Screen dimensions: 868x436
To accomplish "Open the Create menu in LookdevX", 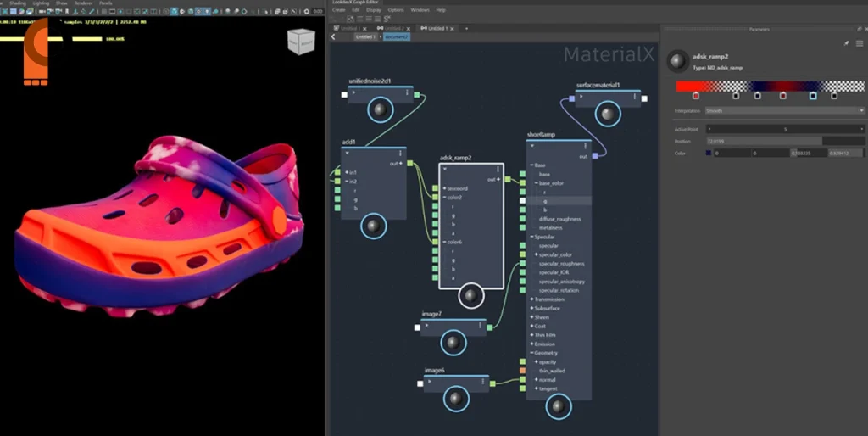I will [x=339, y=10].
